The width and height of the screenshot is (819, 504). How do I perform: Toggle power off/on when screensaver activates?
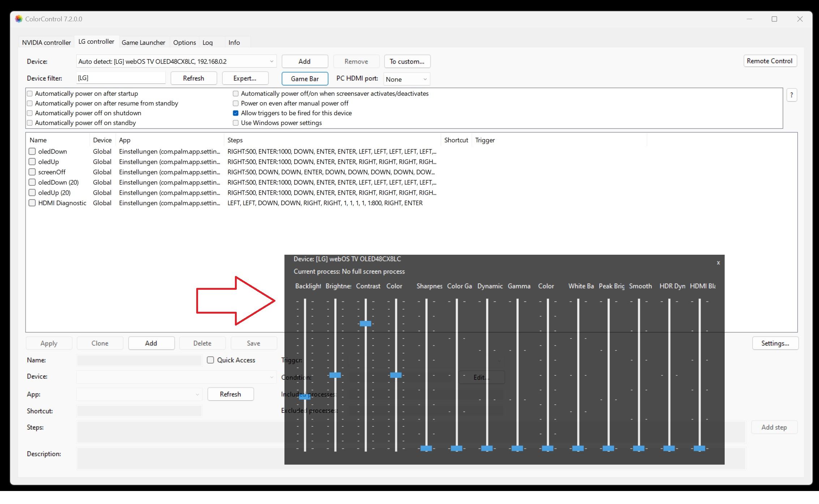(236, 94)
